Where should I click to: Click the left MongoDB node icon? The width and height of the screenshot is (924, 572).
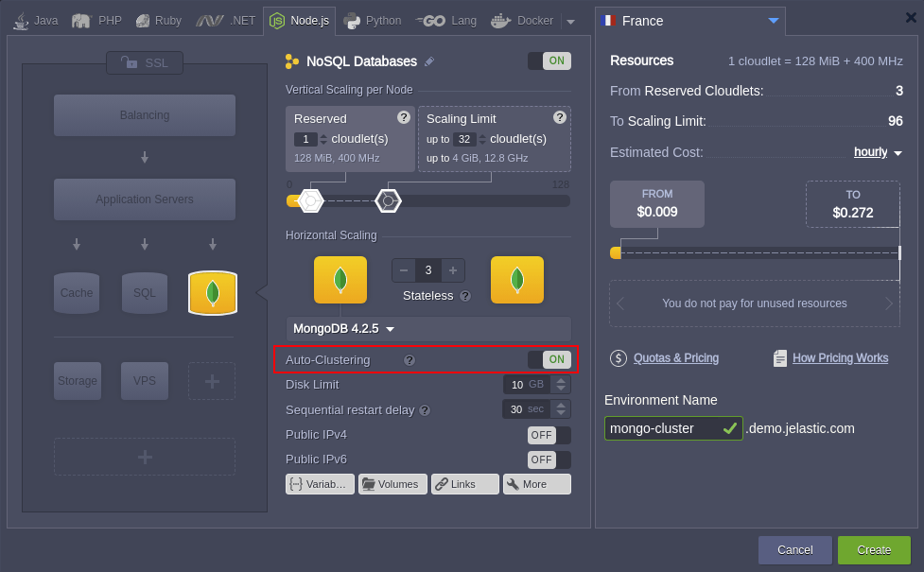[340, 280]
